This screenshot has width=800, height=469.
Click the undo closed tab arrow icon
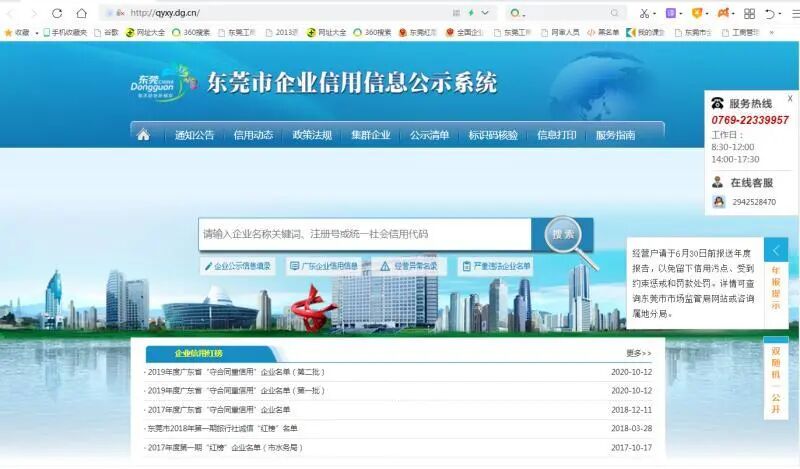coord(770,14)
